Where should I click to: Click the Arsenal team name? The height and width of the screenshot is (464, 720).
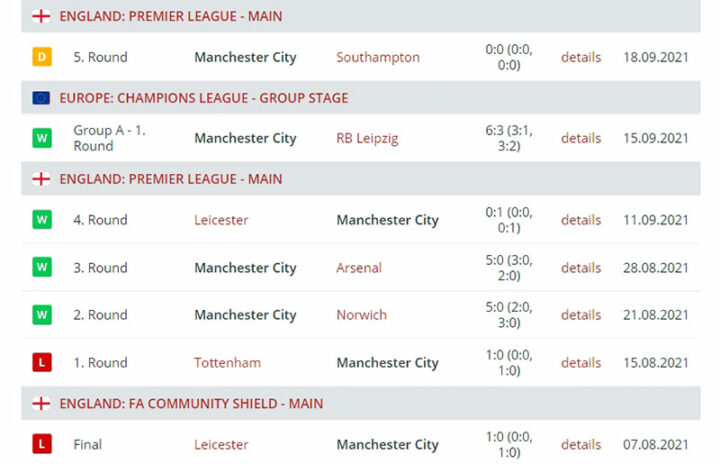pos(359,267)
